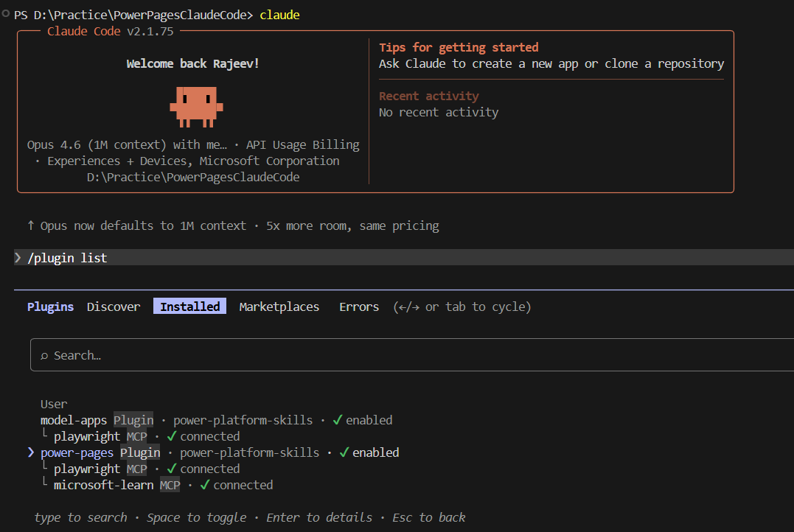The height and width of the screenshot is (532, 794).
Task: Click the green checkmark beside power-pages enabled
Action: (344, 452)
